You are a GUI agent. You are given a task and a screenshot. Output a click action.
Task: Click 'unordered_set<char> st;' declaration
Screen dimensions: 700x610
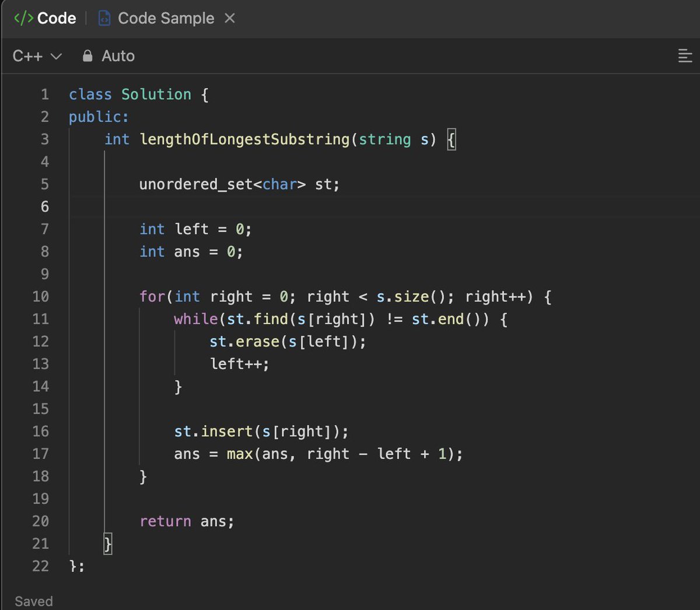pos(239,184)
